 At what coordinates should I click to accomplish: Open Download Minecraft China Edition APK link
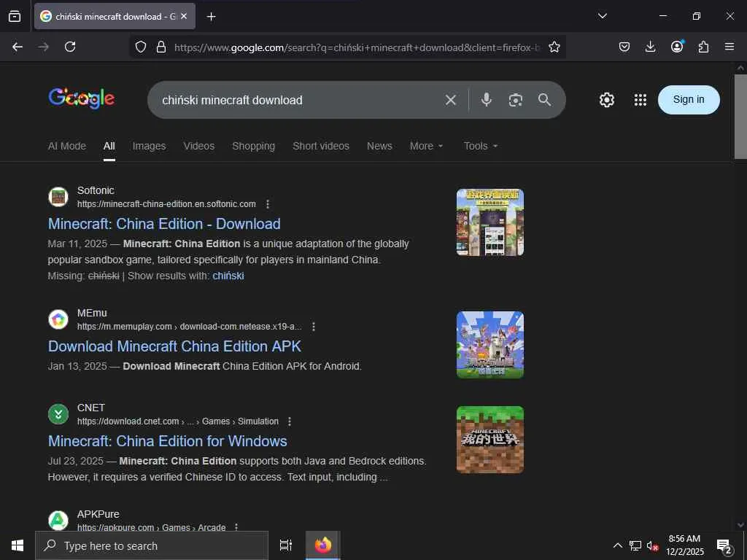[x=174, y=346]
